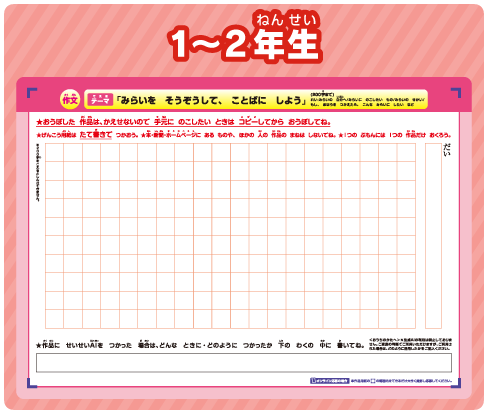Click the yellow 作文 circle badge
This screenshot has height=414, width=488.
70,99
